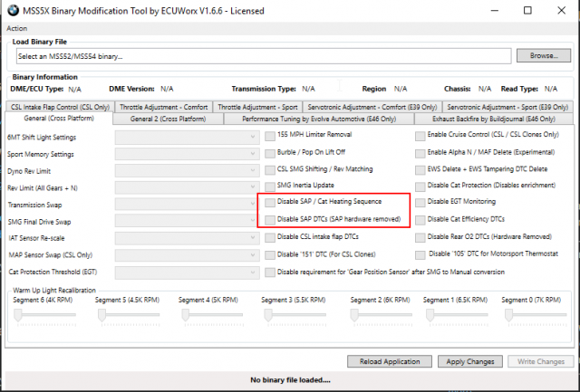Open the Action menu
Image resolution: width=580 pixels, height=392 pixels.
click(x=16, y=28)
